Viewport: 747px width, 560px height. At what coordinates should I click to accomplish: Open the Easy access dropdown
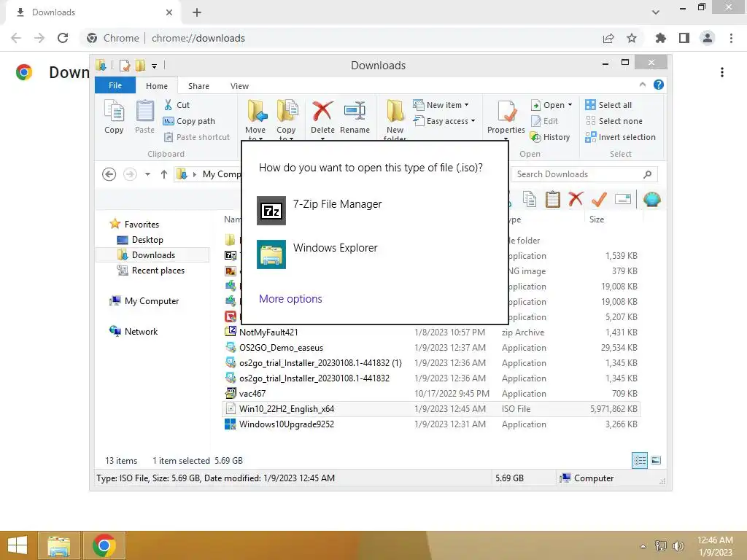(444, 121)
